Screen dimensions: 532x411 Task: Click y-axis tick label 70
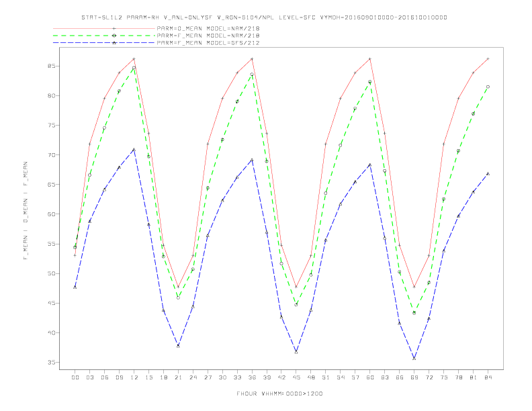52,155
